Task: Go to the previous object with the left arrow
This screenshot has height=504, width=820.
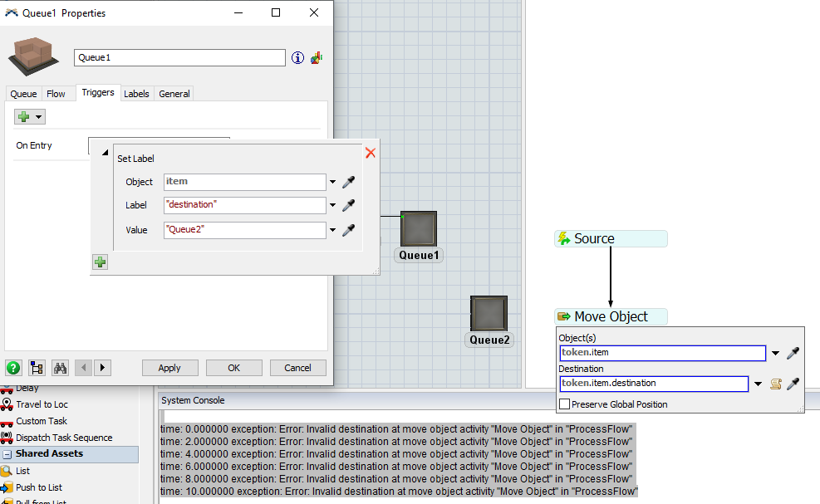Action: click(84, 368)
